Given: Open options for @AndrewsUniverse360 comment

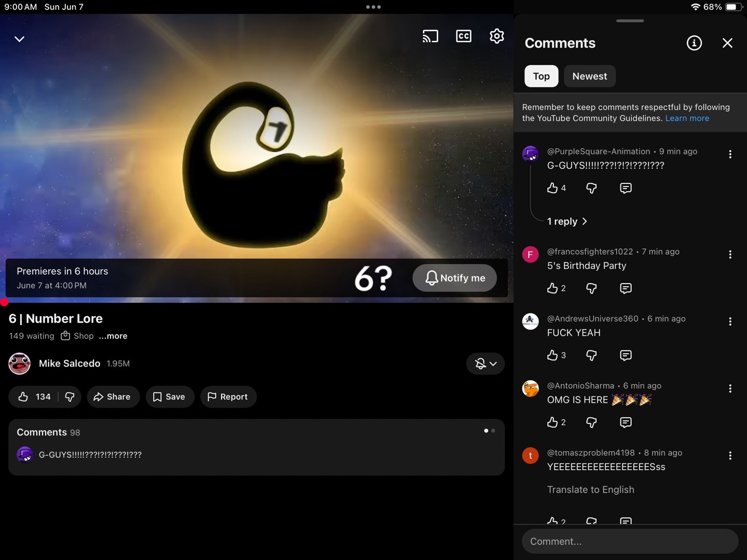Looking at the screenshot, I should pos(730,321).
